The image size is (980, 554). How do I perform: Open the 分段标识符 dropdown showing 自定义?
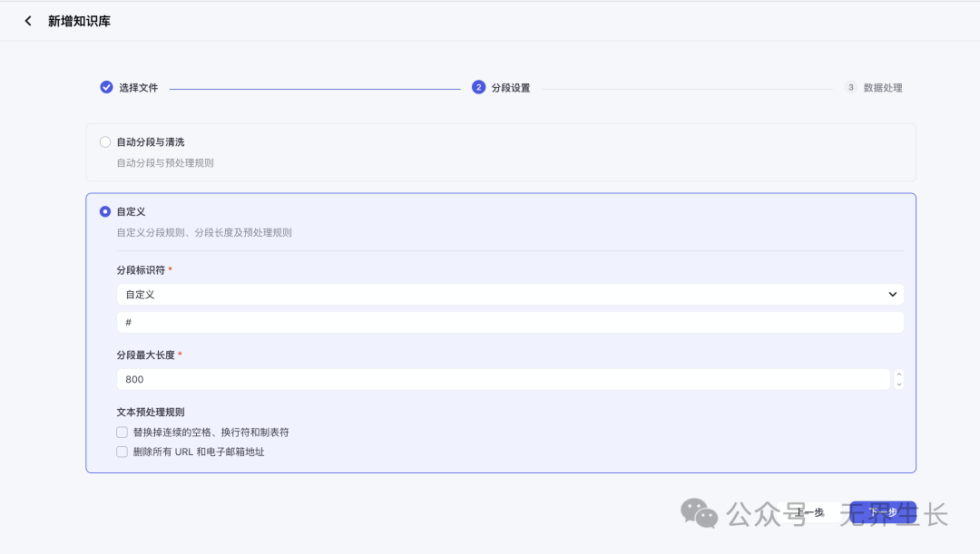click(x=508, y=295)
